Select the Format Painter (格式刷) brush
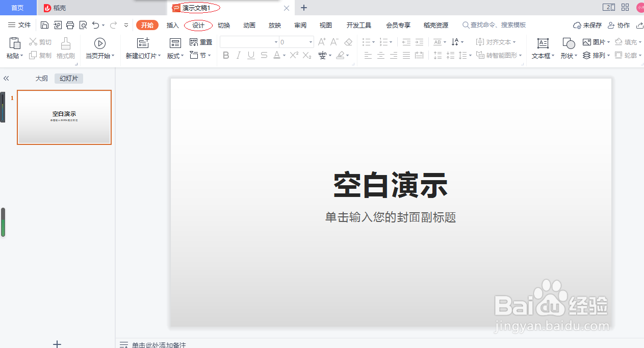Viewport: 644px width, 348px height. (x=66, y=43)
